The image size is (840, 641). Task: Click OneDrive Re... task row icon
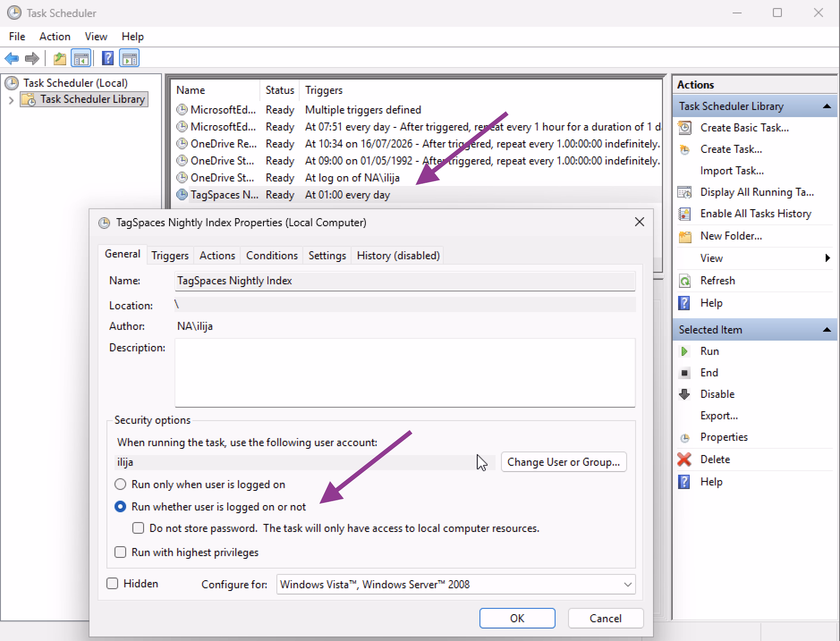point(182,144)
